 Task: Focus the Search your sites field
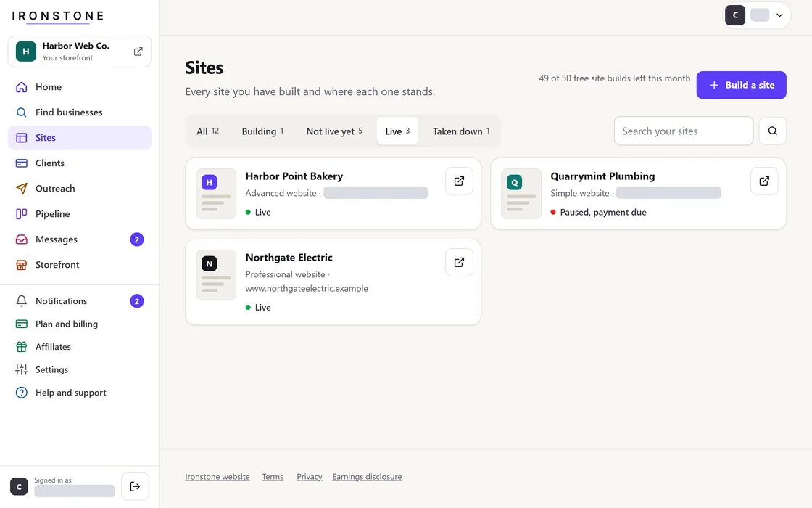click(x=684, y=131)
